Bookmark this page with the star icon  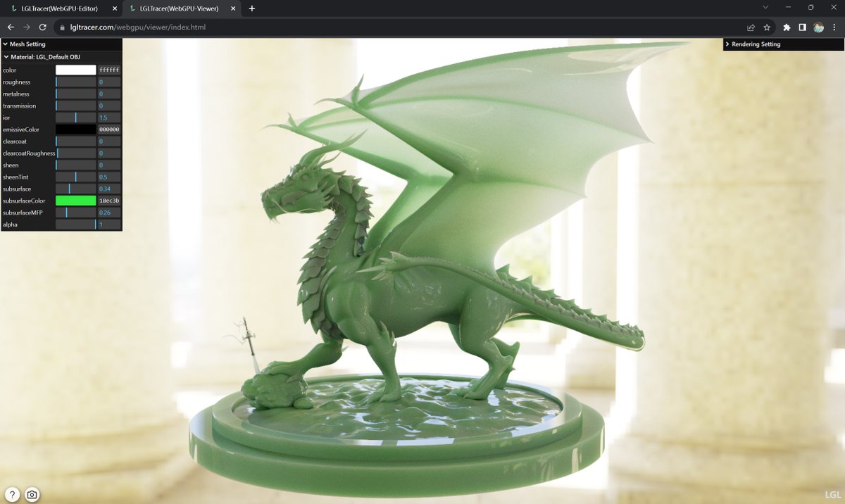point(766,27)
